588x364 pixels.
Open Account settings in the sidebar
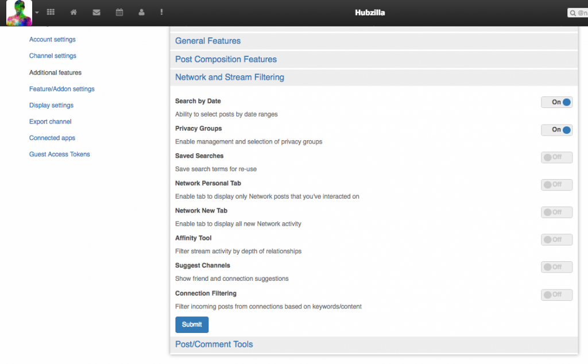pos(52,40)
